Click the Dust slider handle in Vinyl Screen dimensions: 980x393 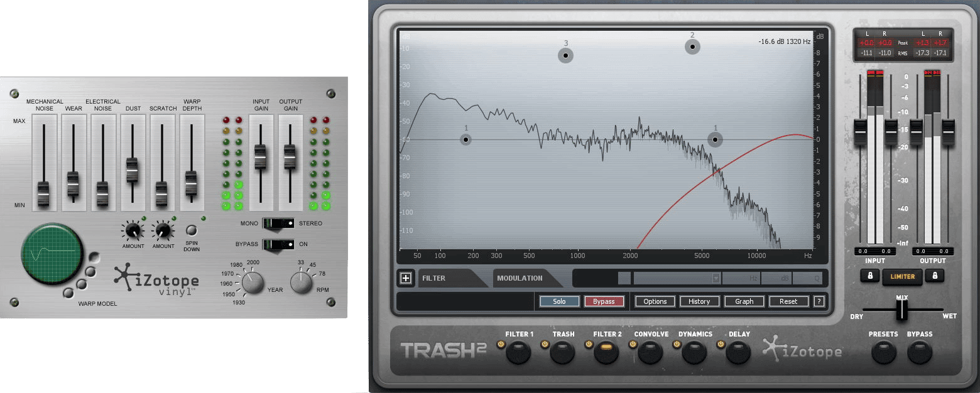coord(132,170)
